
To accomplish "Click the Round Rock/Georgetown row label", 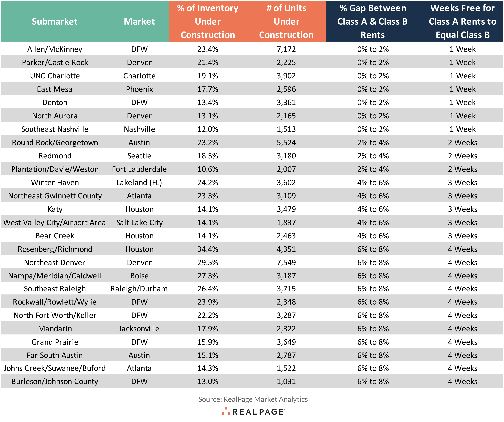I will coord(55,143).
